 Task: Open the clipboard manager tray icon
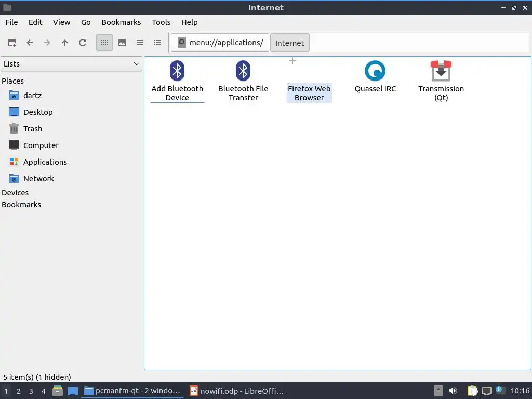(x=472, y=391)
